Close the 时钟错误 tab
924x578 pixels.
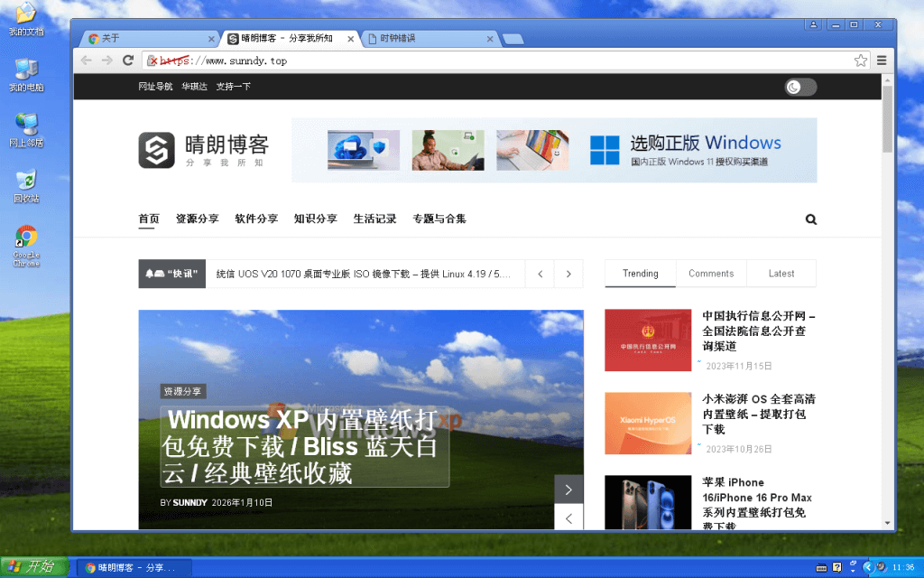click(490, 39)
